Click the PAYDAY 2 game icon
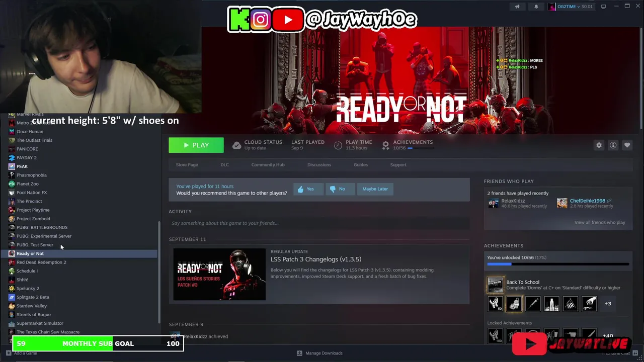The height and width of the screenshot is (362, 644). pos(12,157)
